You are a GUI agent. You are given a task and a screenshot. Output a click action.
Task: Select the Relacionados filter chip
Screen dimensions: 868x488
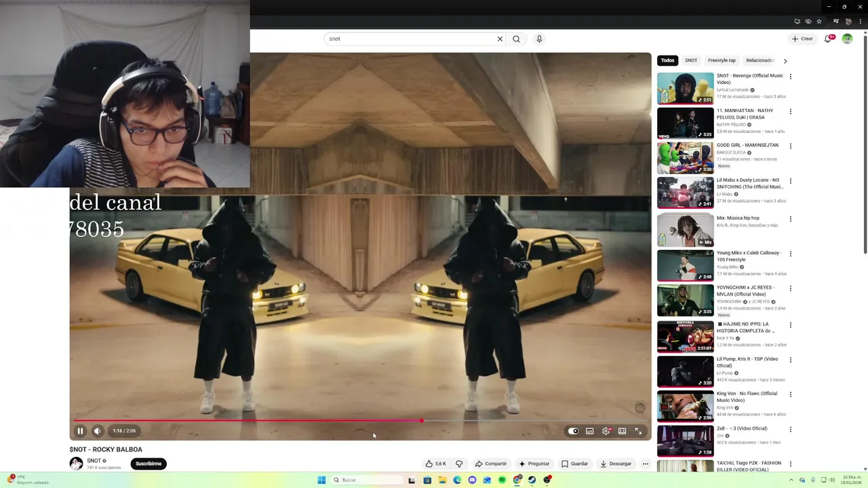[x=760, y=60]
